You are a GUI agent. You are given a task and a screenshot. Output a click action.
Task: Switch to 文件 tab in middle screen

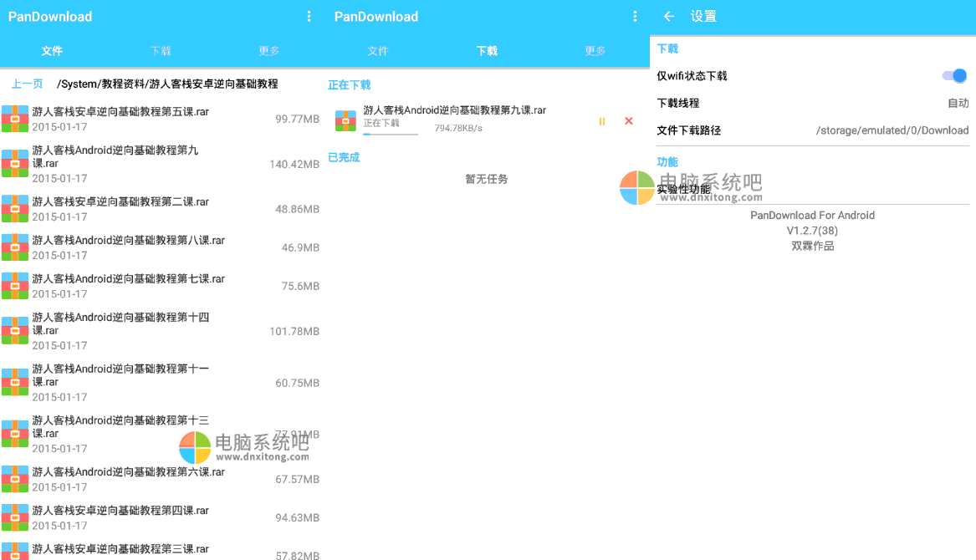pos(378,51)
